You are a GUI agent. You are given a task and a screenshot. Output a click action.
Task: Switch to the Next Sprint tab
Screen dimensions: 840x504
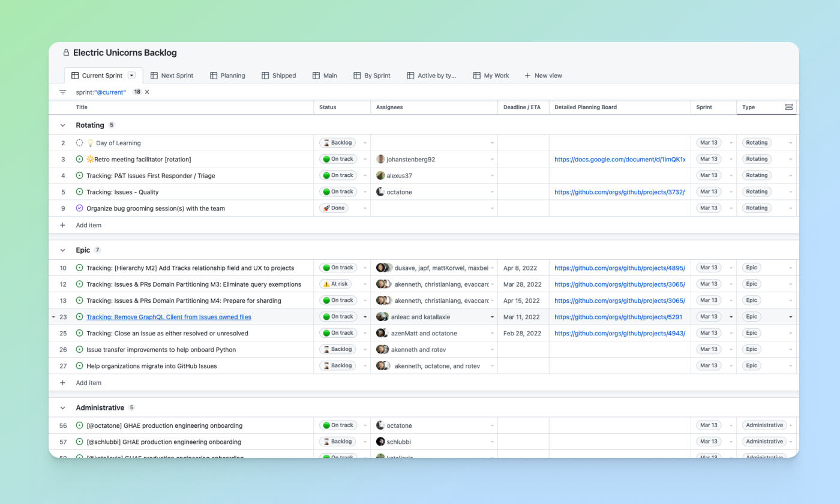point(172,76)
